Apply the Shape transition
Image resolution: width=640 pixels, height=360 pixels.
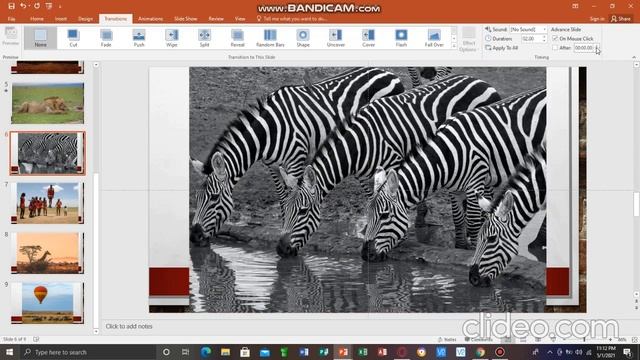click(x=303, y=38)
